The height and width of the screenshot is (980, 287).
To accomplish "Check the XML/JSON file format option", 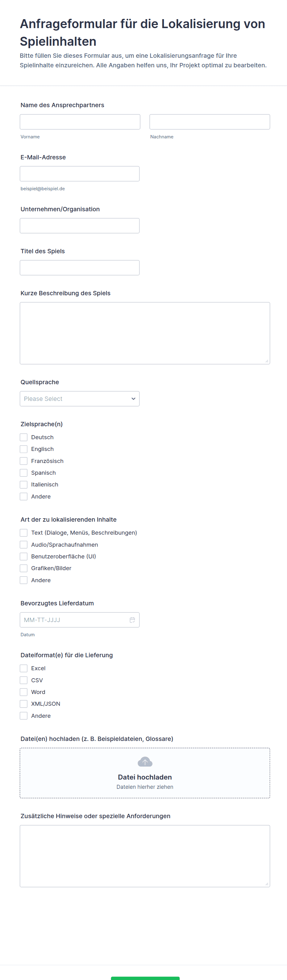I will click(23, 704).
